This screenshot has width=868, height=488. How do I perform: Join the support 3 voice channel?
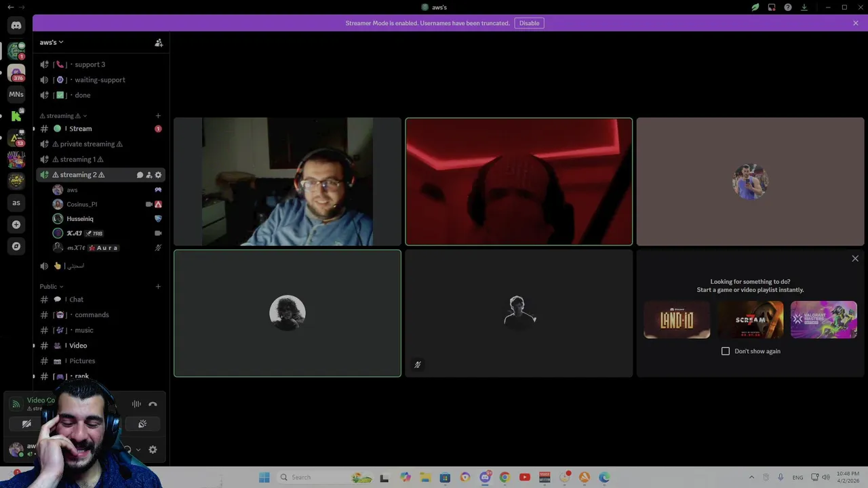point(100,64)
